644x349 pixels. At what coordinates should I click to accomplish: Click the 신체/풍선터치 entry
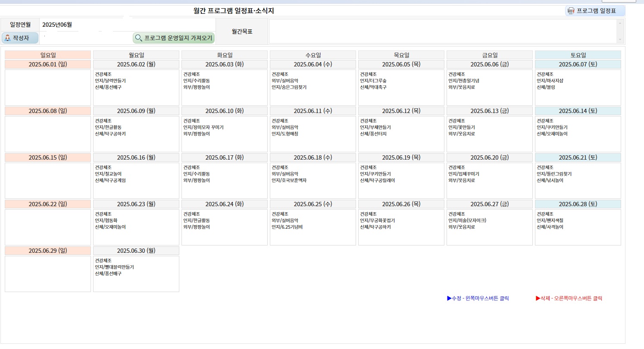point(373,134)
